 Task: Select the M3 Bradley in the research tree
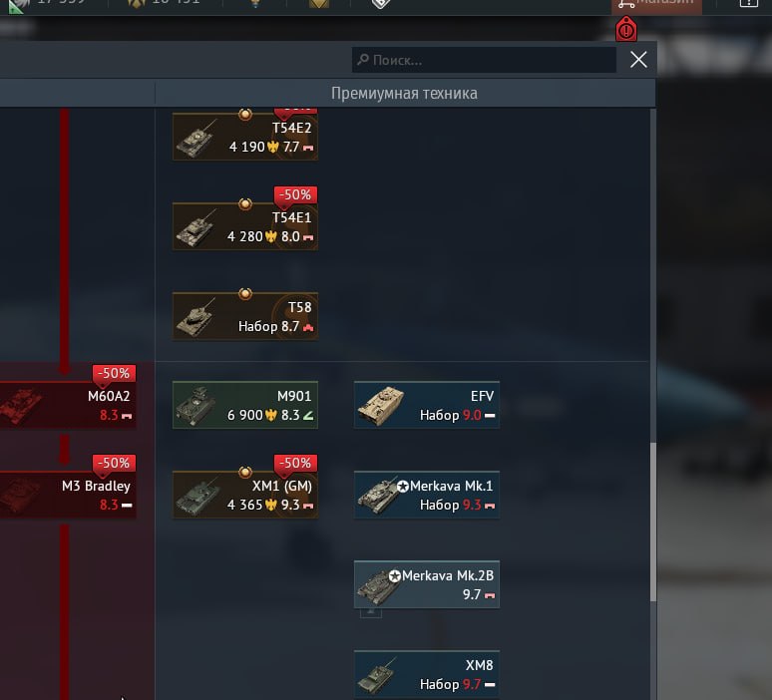click(x=68, y=495)
